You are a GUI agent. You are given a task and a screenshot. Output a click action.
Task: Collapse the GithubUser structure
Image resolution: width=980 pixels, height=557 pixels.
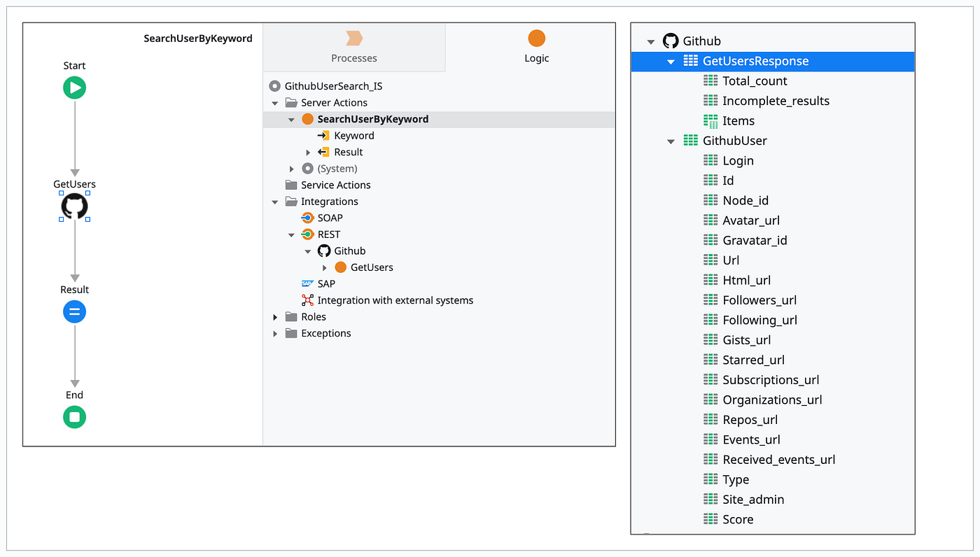671,141
